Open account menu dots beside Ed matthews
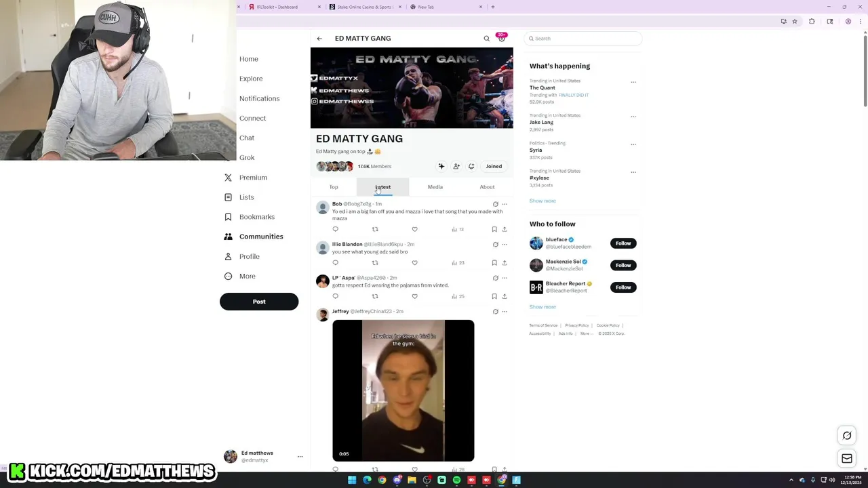This screenshot has height=488, width=868. [300, 457]
